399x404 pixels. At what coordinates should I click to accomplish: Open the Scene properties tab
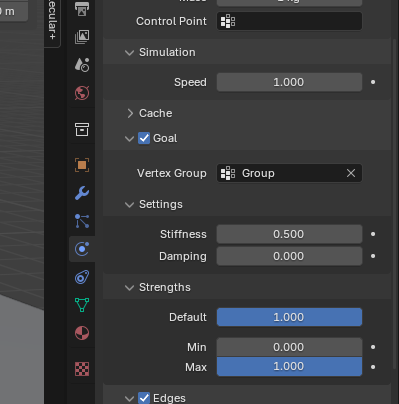click(x=82, y=65)
